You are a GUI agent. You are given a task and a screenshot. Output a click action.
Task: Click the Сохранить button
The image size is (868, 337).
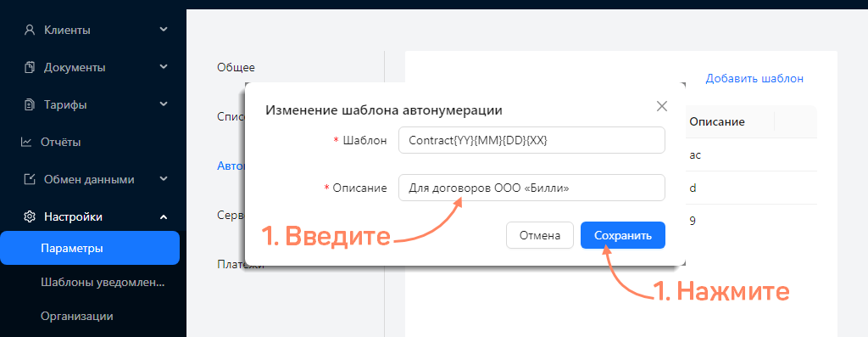click(x=623, y=236)
